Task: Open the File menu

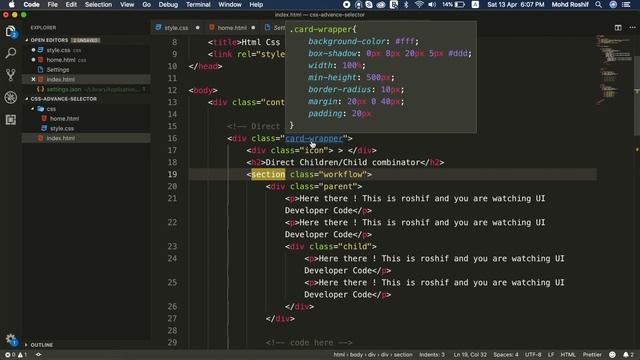Action: pyautogui.click(x=53, y=4)
